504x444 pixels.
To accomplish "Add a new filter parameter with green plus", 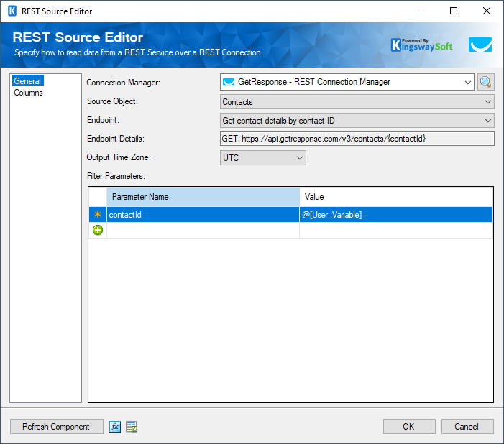I will (x=98, y=230).
